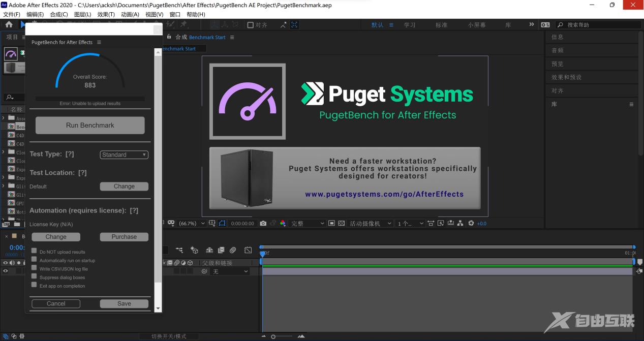Screen dimensions: 644x341
Task: Open the composition flowchart icon in the viewer
Action: 460,223
